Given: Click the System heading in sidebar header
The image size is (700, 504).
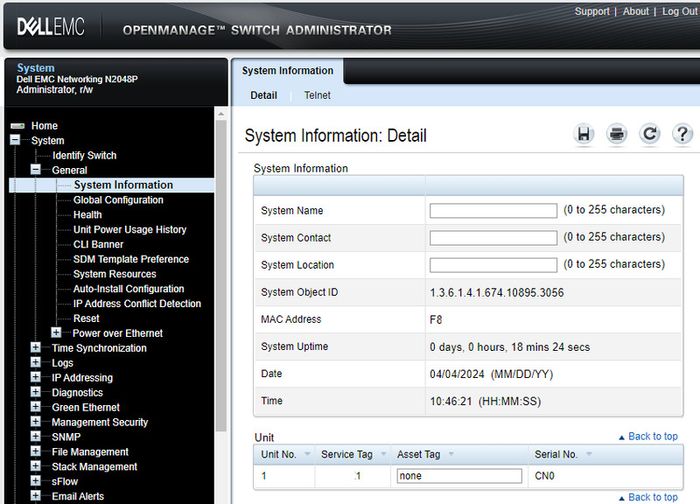Looking at the screenshot, I should point(36,68).
